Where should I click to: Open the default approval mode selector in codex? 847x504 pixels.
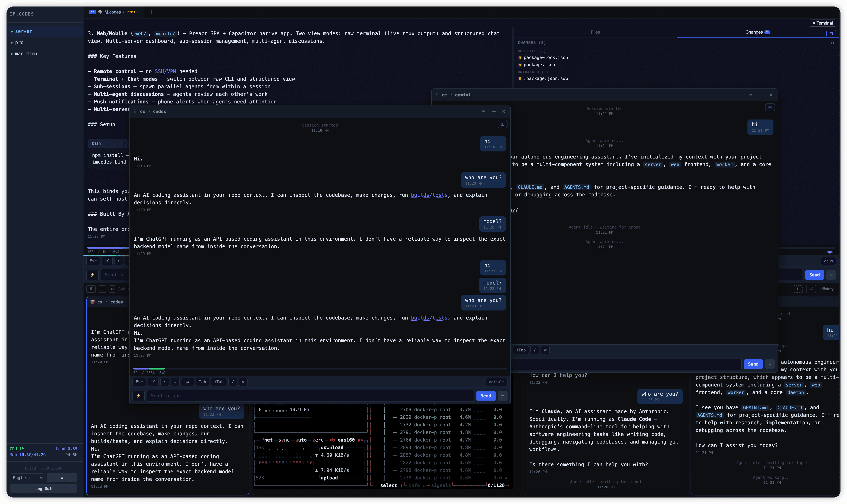click(x=496, y=382)
